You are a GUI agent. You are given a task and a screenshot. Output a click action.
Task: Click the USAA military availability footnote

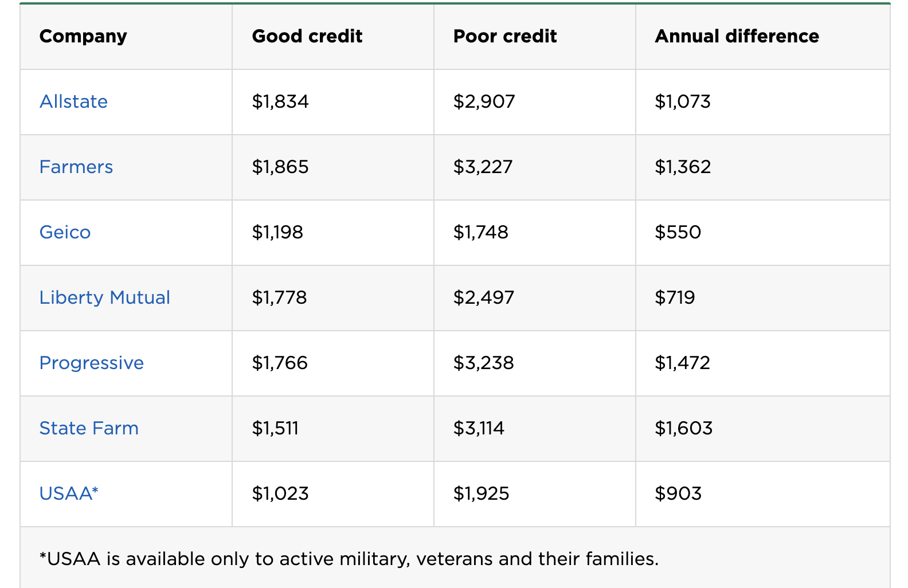[349, 559]
